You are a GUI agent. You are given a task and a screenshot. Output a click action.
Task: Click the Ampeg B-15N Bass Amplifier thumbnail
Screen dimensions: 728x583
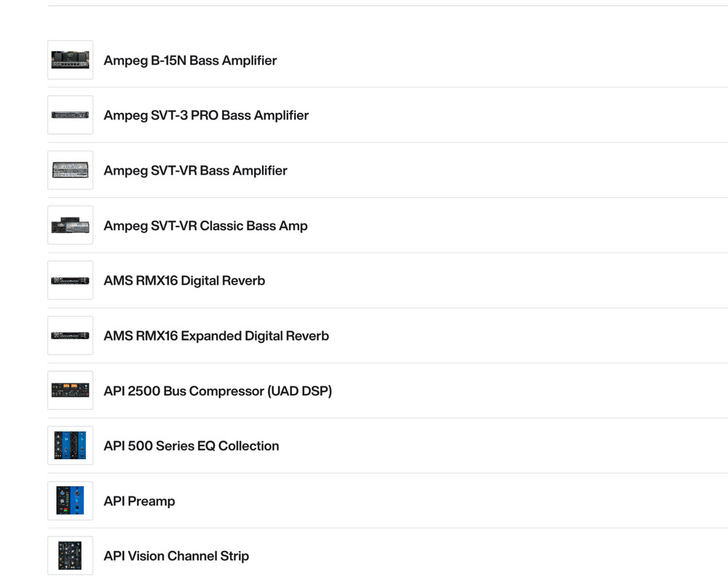click(70, 60)
